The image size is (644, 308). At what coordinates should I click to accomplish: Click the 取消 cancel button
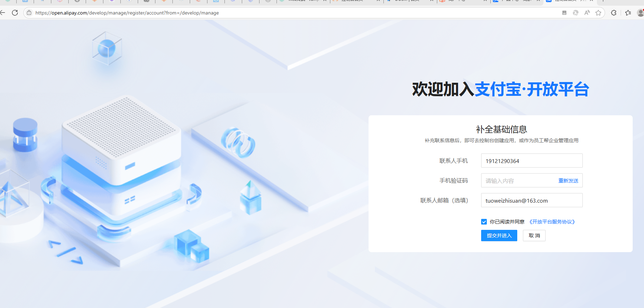click(534, 236)
